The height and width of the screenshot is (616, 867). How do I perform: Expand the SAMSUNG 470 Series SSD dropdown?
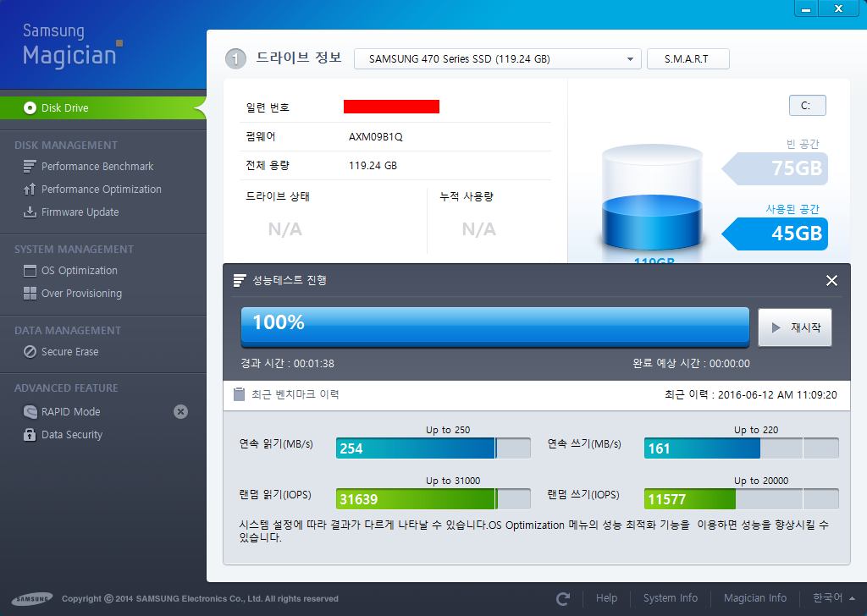(x=498, y=59)
